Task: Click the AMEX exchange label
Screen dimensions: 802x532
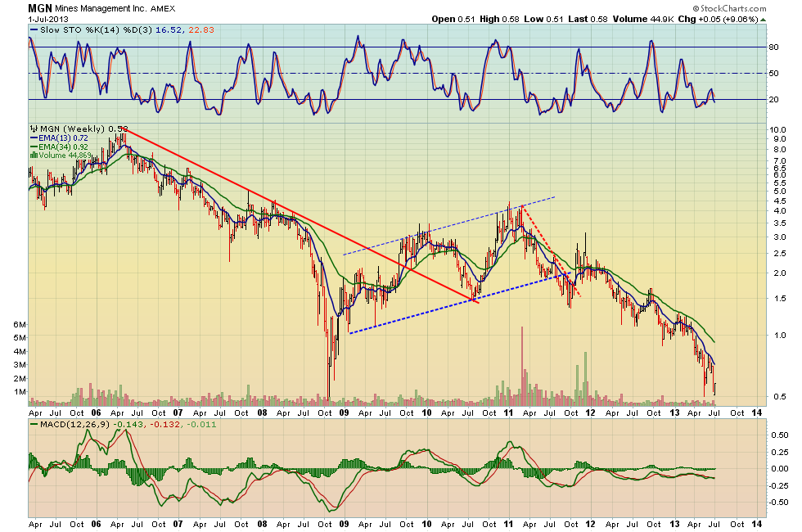Action: (x=163, y=9)
